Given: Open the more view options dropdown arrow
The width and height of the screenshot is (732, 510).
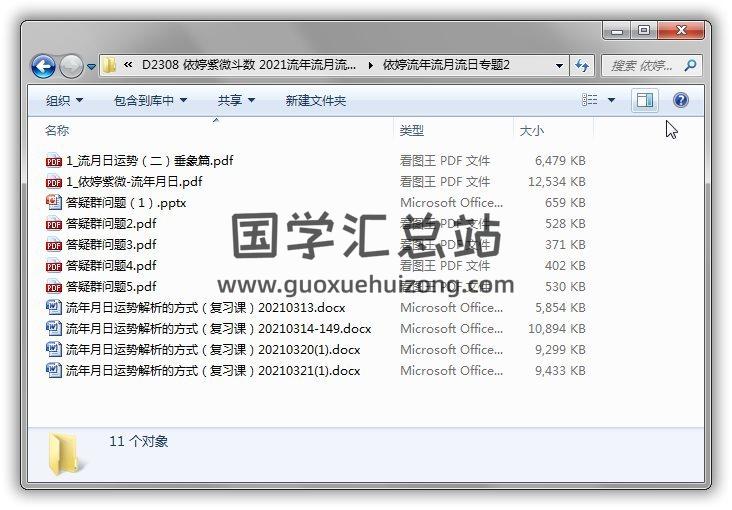Looking at the screenshot, I should pyautogui.click(x=611, y=100).
